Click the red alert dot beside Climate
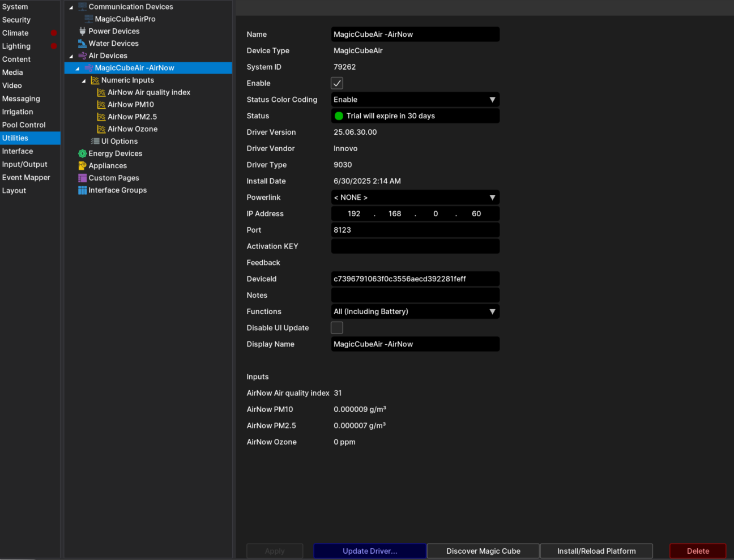 click(x=54, y=33)
